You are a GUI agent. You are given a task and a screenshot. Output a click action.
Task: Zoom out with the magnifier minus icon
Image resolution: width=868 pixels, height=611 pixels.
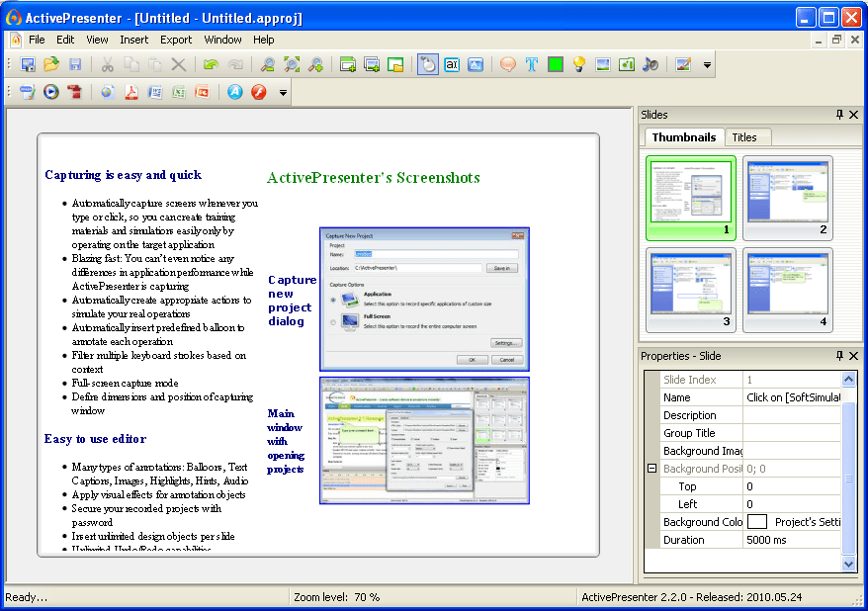coord(267,64)
